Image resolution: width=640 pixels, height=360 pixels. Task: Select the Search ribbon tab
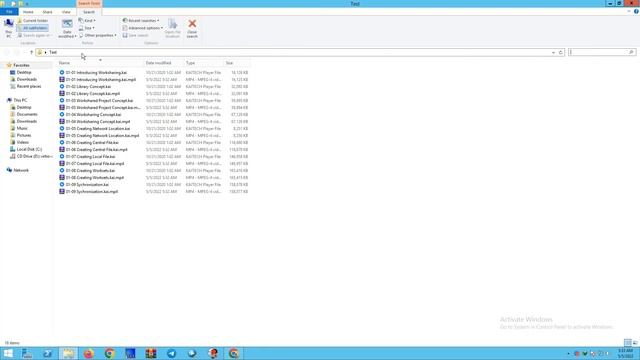coord(89,12)
